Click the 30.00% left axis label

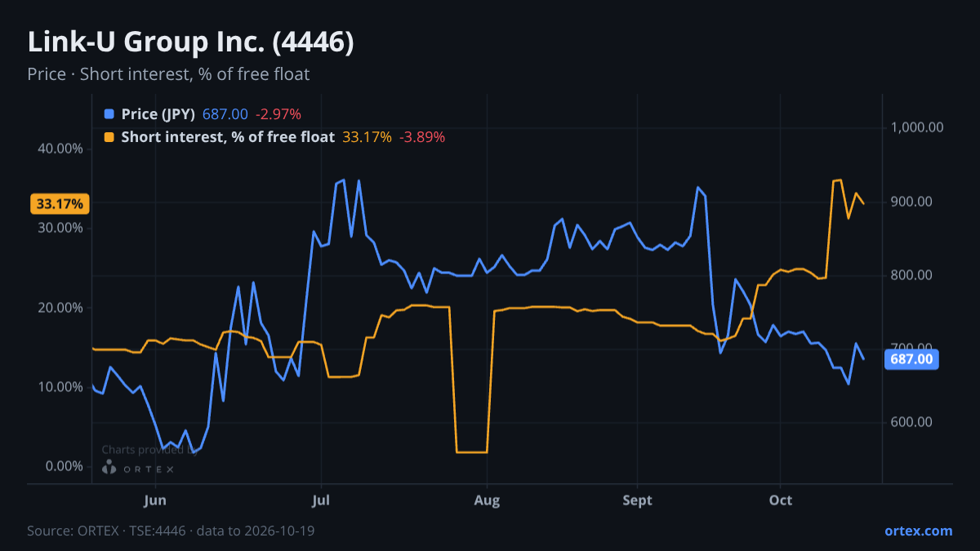point(60,228)
